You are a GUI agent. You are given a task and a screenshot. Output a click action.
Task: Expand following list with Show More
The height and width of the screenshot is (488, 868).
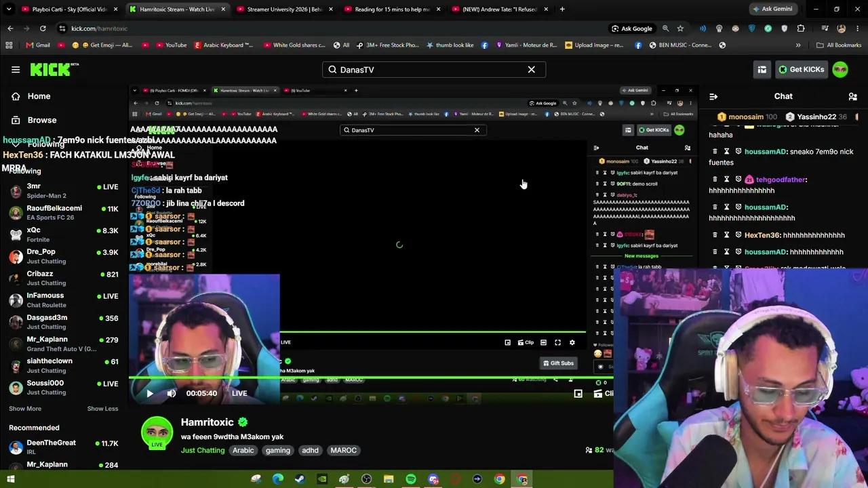click(25, 409)
